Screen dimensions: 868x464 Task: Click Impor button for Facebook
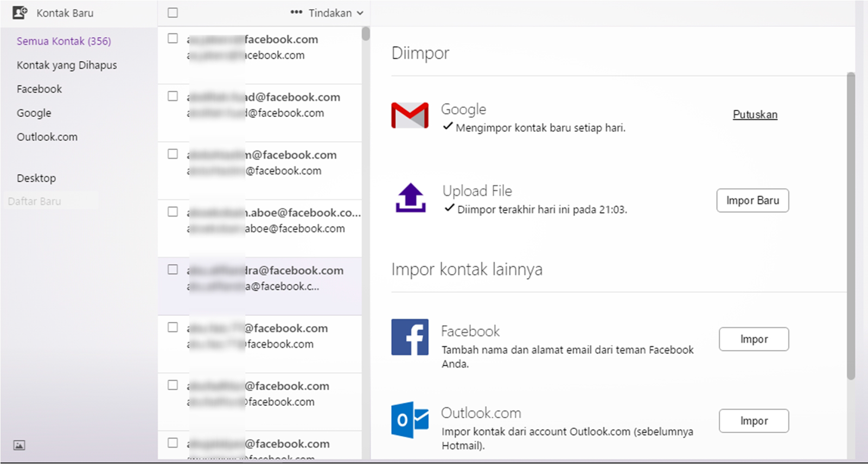(754, 339)
